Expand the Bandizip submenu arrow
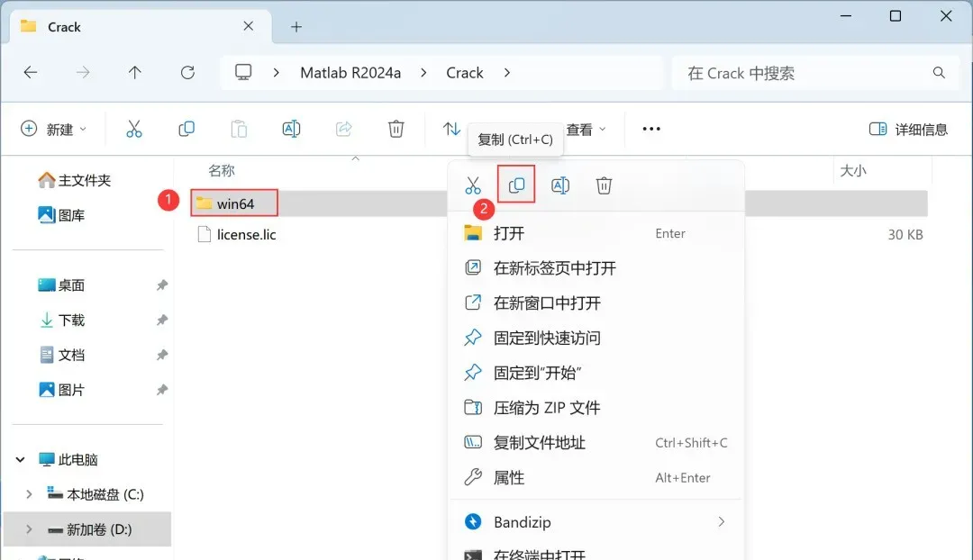The image size is (973, 560). click(x=721, y=522)
